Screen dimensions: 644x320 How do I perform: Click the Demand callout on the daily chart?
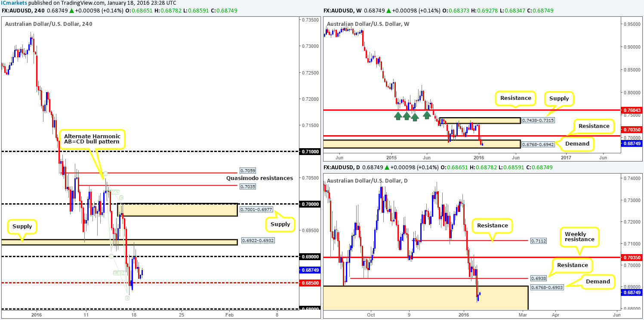click(x=597, y=281)
